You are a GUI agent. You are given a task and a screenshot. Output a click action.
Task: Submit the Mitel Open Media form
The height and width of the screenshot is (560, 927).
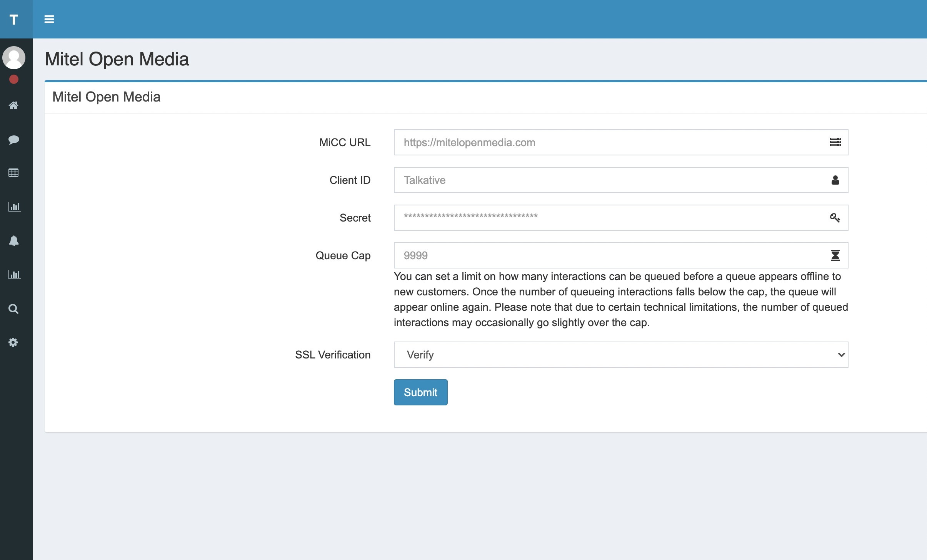point(420,392)
